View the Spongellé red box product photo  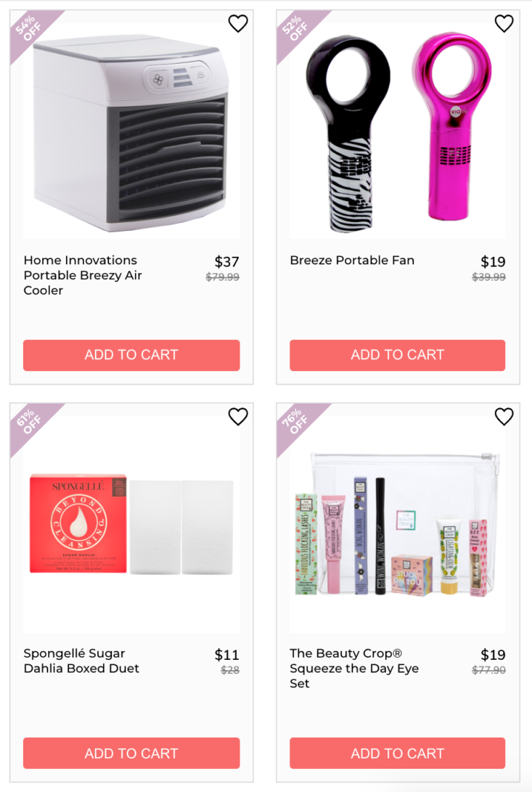click(131, 524)
